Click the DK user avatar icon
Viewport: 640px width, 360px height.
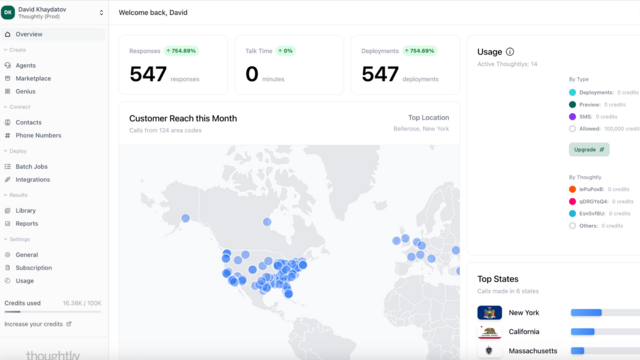(x=8, y=12)
